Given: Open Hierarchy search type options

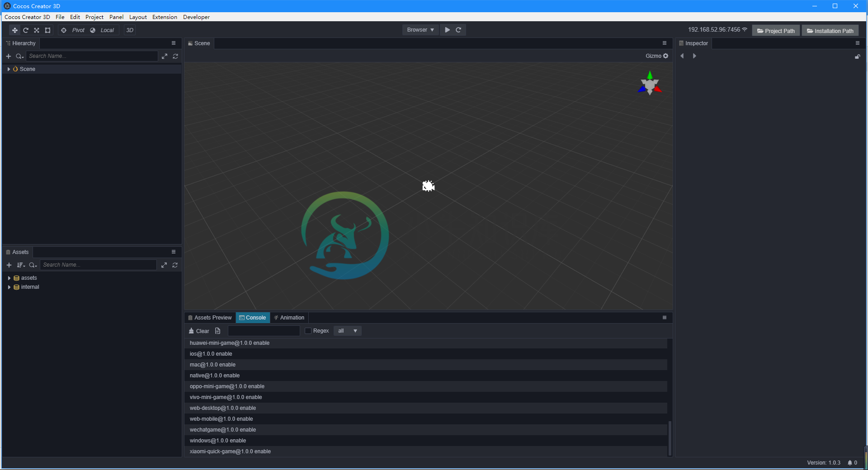Looking at the screenshot, I should tap(19, 56).
